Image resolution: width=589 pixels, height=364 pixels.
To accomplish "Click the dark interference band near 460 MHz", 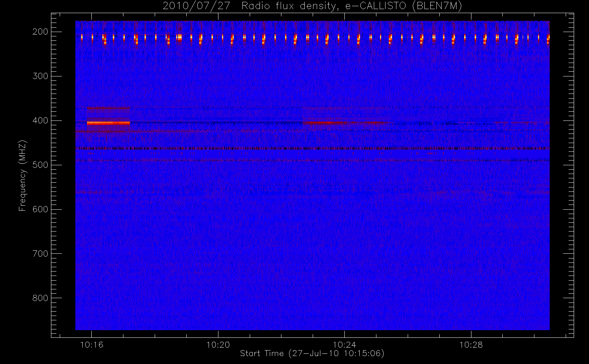I will (x=312, y=148).
